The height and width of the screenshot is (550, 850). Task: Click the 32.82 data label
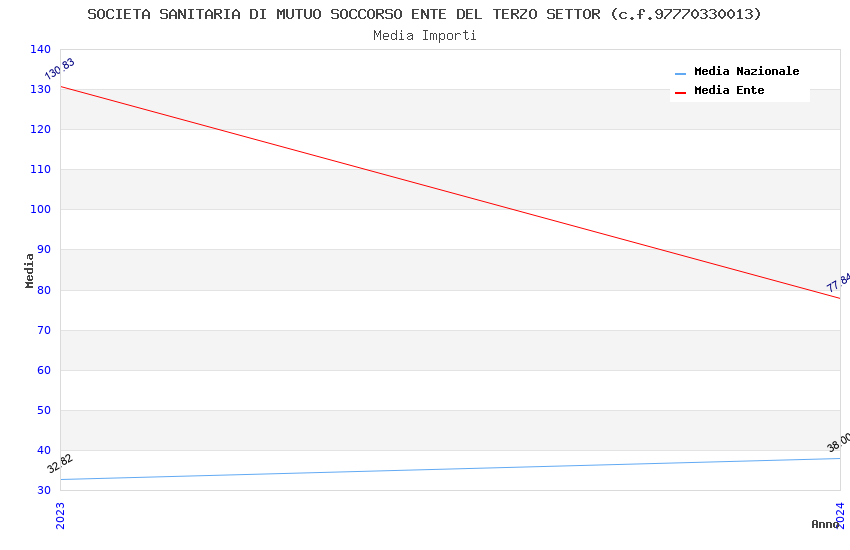pyautogui.click(x=60, y=463)
